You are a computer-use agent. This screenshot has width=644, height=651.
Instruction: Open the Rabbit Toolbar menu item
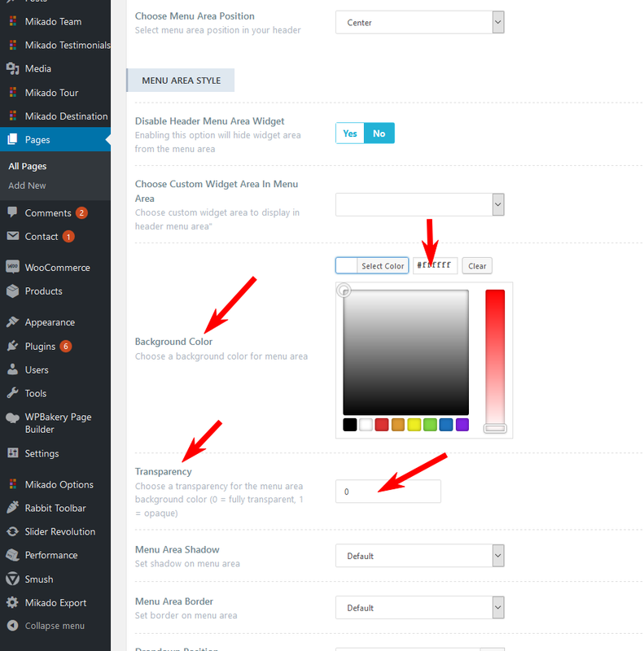pos(55,508)
